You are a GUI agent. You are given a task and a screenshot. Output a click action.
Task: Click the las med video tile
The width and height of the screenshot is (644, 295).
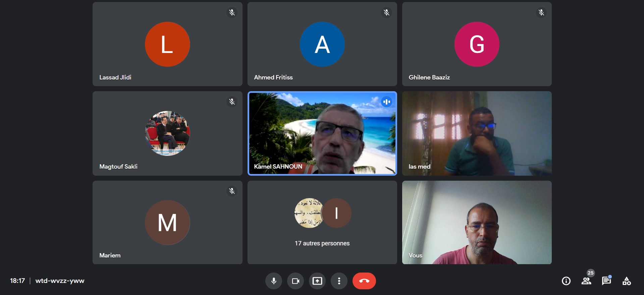(x=477, y=133)
